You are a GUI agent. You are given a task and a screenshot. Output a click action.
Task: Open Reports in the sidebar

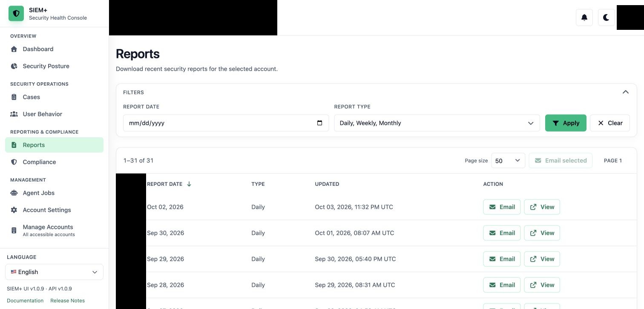(x=54, y=145)
